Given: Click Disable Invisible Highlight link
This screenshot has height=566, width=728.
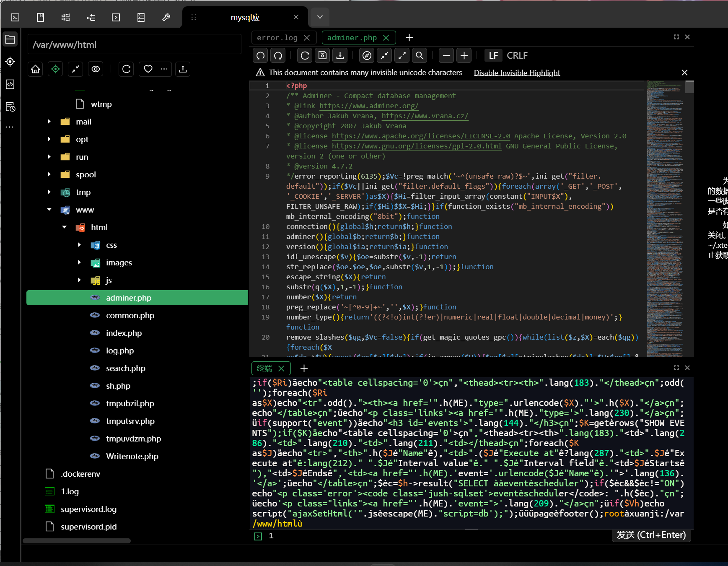Looking at the screenshot, I should [516, 73].
